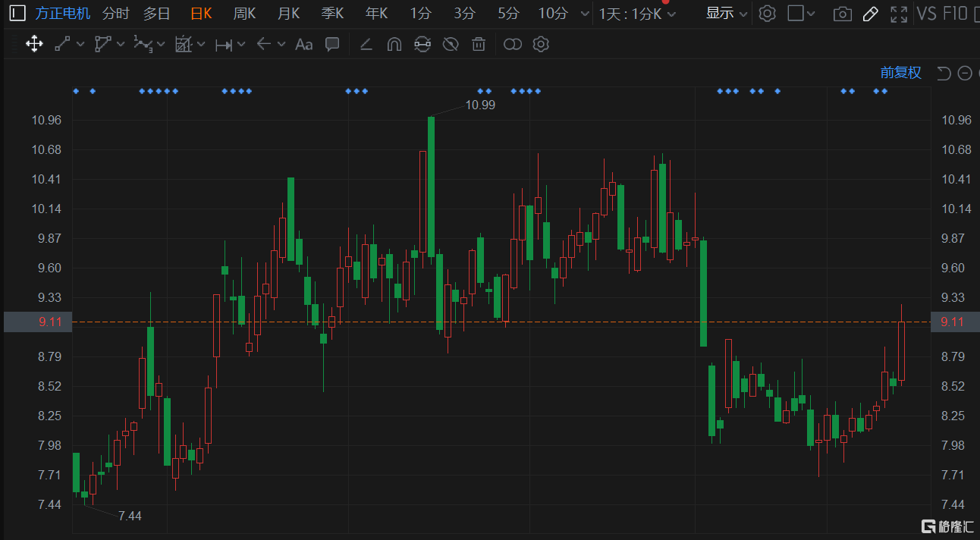Switch to 季K quarterly chart tab

(x=332, y=13)
